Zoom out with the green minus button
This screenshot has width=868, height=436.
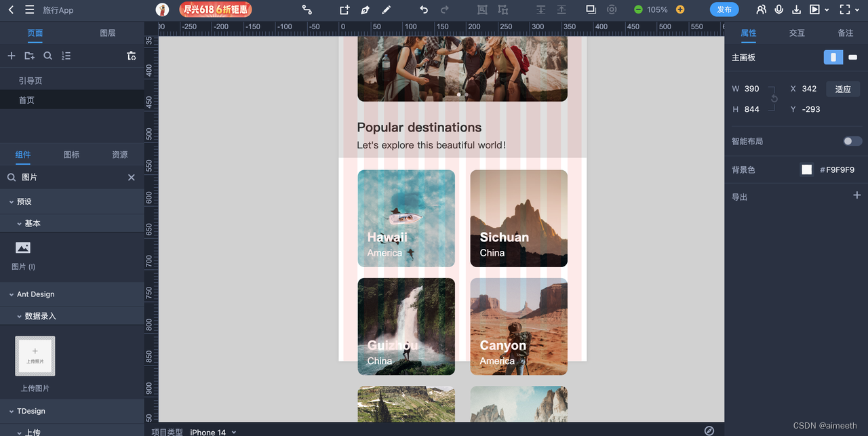point(638,9)
